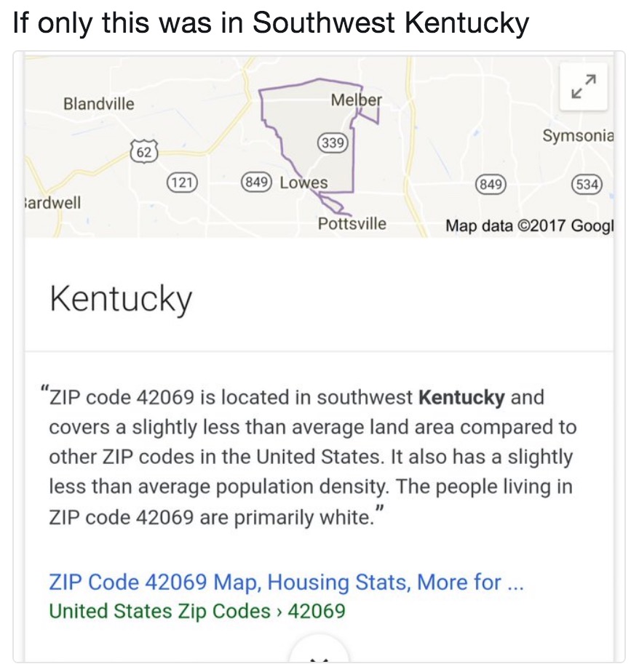
Task: Select the Kentucky heading
Action: coord(119,297)
